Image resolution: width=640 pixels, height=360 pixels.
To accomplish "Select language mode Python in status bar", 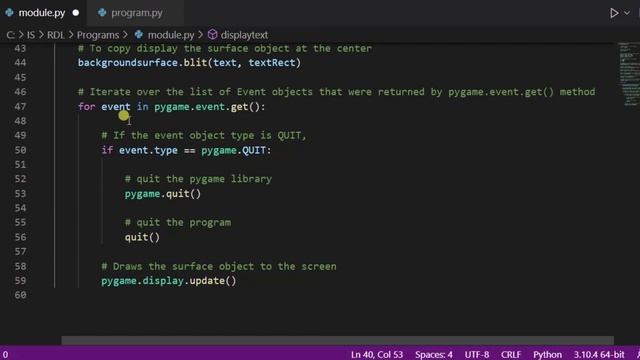I will tap(547, 354).
